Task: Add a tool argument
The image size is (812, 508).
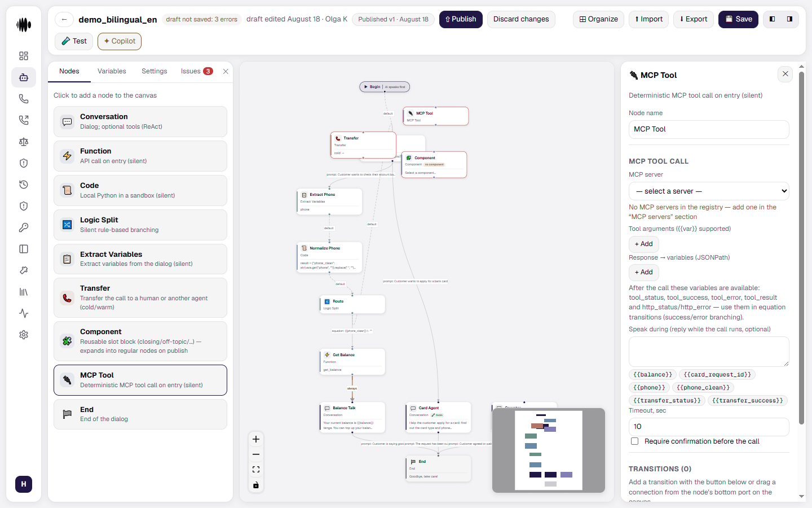Action: pos(643,244)
